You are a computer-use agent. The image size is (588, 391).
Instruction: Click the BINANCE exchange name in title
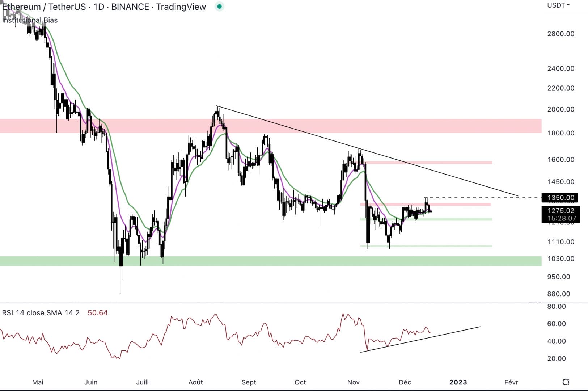(130, 7)
